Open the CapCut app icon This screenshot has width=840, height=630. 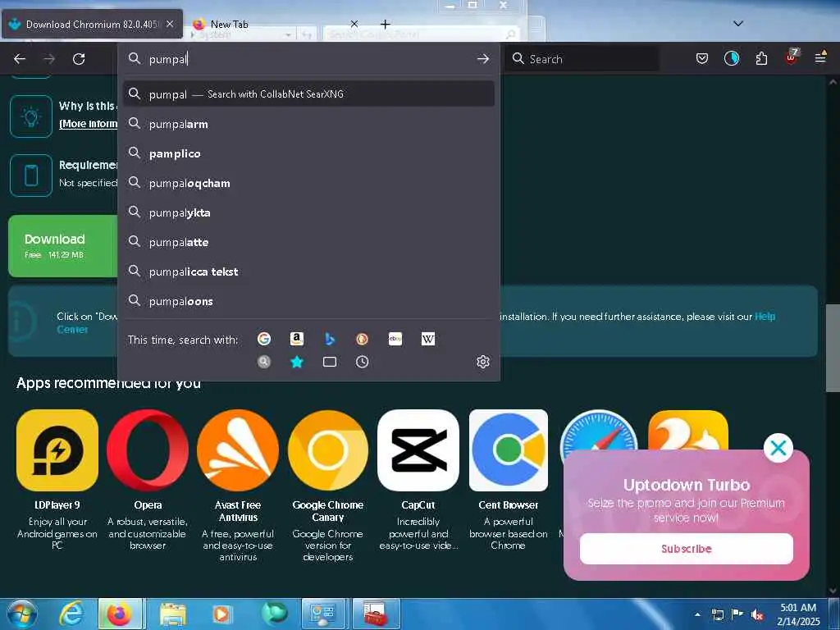(418, 450)
